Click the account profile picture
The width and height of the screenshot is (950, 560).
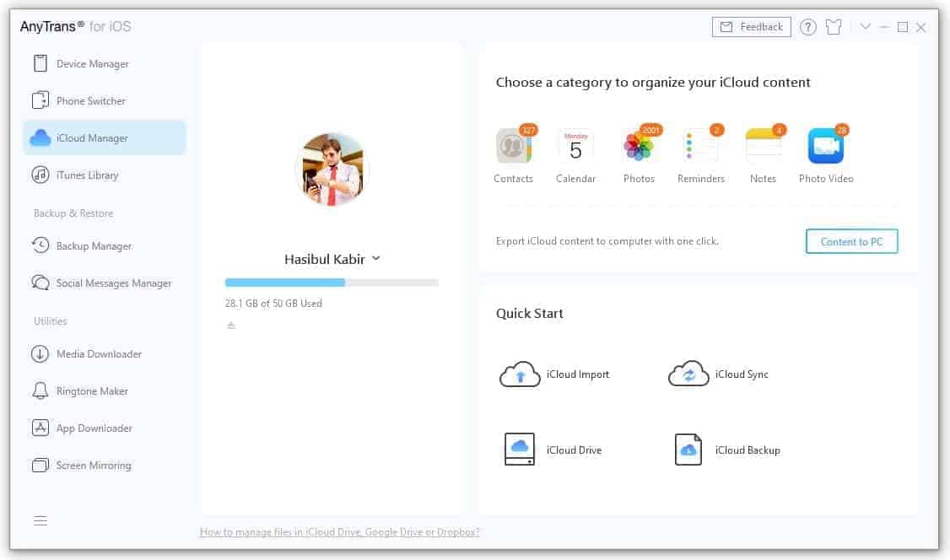[x=332, y=169]
